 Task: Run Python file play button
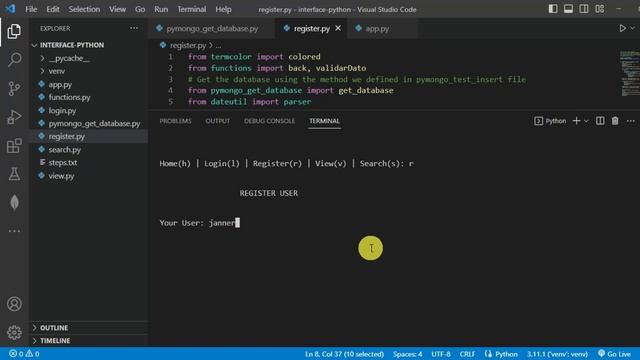622,28
